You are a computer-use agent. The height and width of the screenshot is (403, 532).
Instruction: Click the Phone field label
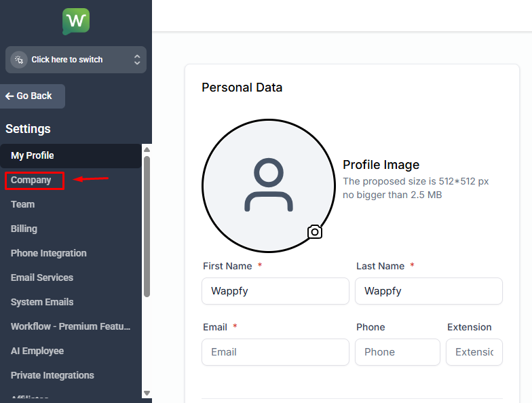[x=370, y=327]
